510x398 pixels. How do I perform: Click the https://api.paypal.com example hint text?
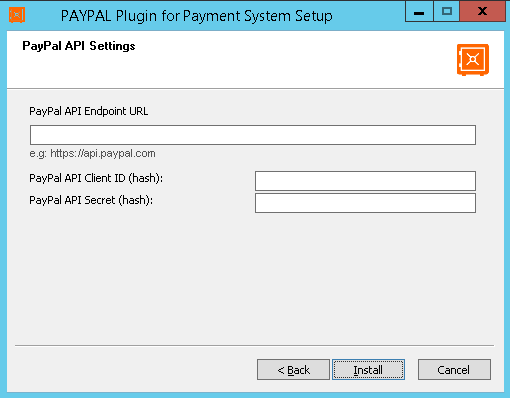[x=103, y=153]
